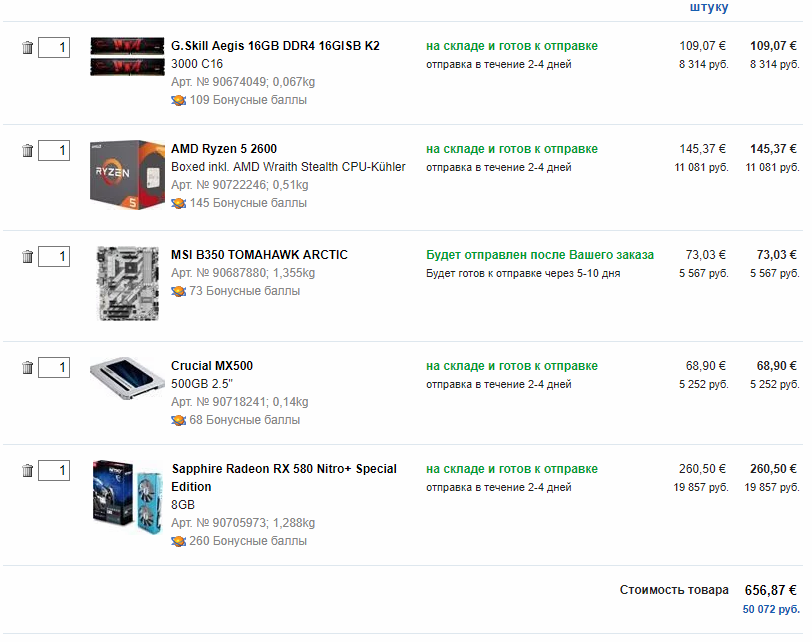
Task: Click the Crucial SSD thumbnail image
Action: pyautogui.click(x=127, y=378)
